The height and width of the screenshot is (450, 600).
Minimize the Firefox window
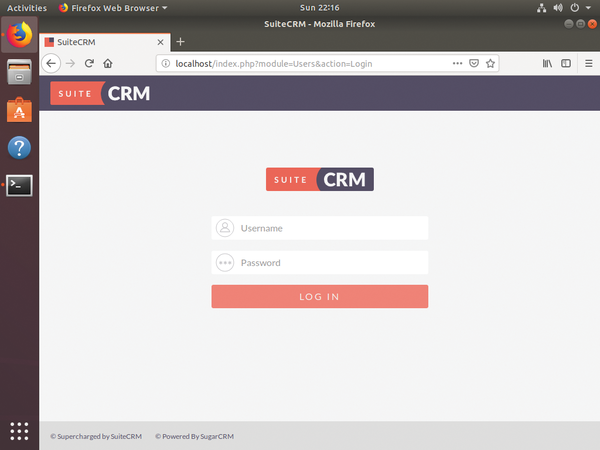569,24
